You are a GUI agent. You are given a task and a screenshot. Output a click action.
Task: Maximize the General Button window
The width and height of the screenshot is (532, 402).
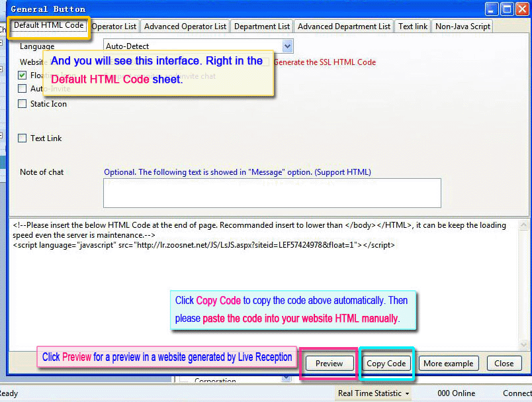tap(507, 9)
